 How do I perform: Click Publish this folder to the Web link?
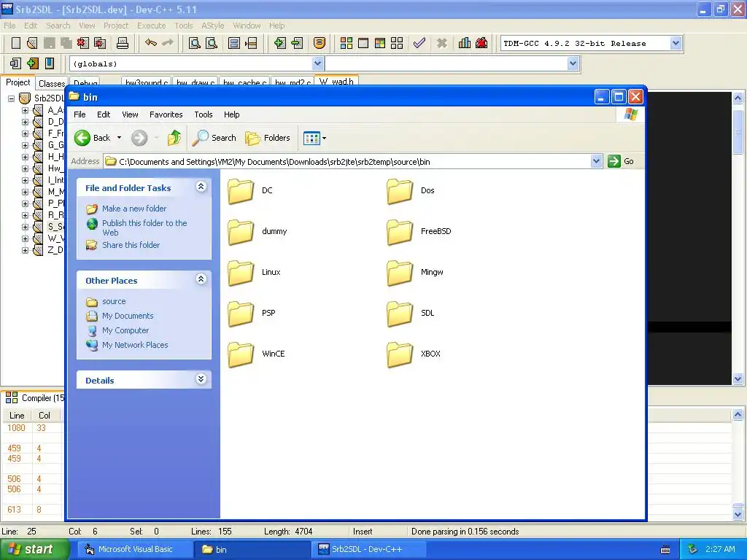pyautogui.click(x=144, y=227)
